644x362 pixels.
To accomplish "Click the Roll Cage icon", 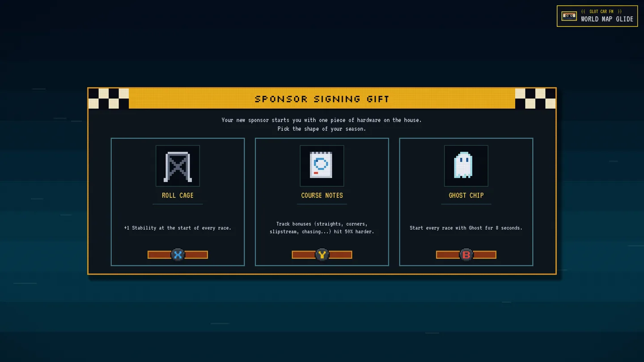I will point(178,166).
